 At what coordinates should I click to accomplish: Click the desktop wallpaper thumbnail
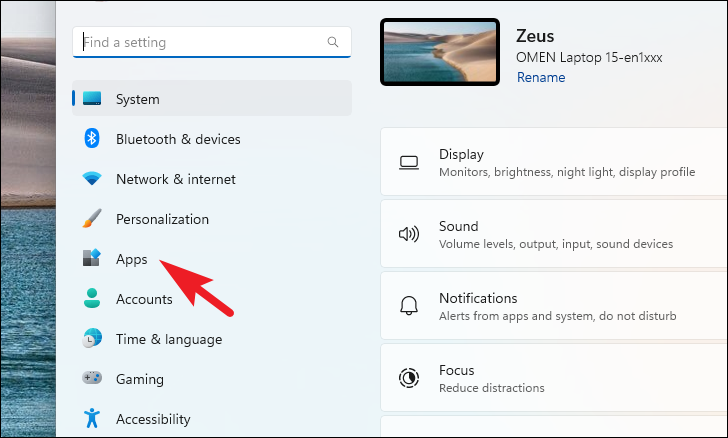click(440, 52)
